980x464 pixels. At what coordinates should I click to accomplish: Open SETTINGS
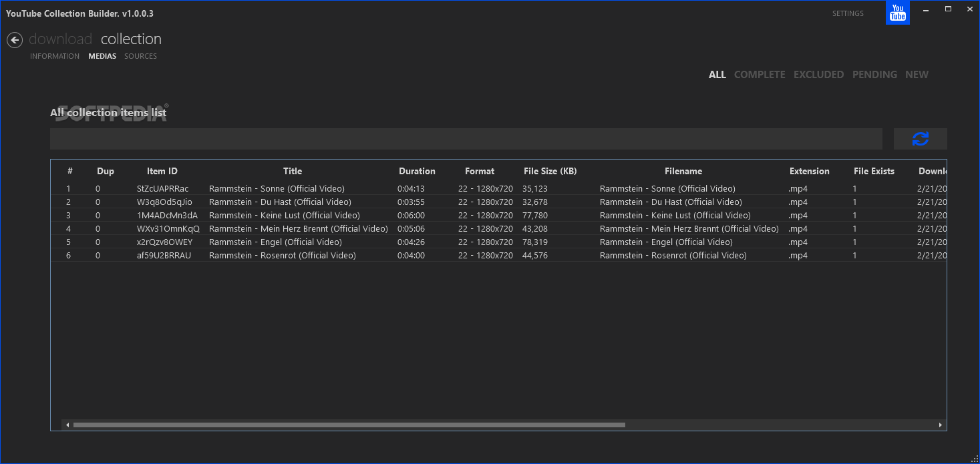(x=848, y=13)
